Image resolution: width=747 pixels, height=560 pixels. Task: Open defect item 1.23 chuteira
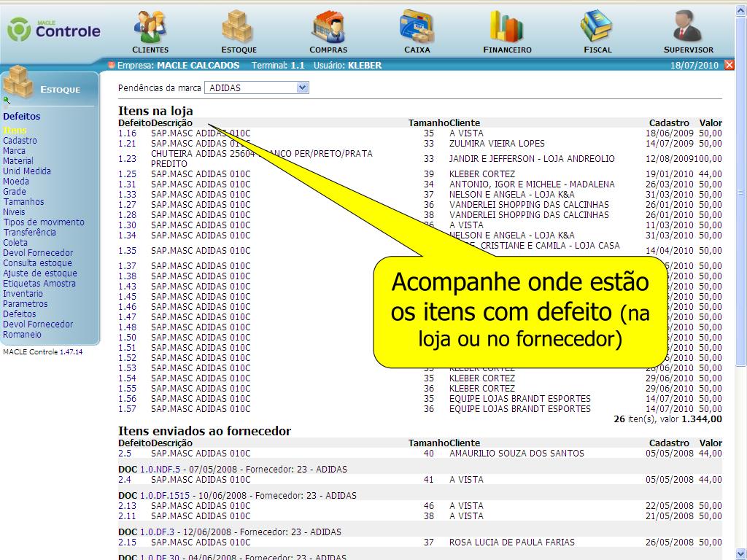point(127,158)
